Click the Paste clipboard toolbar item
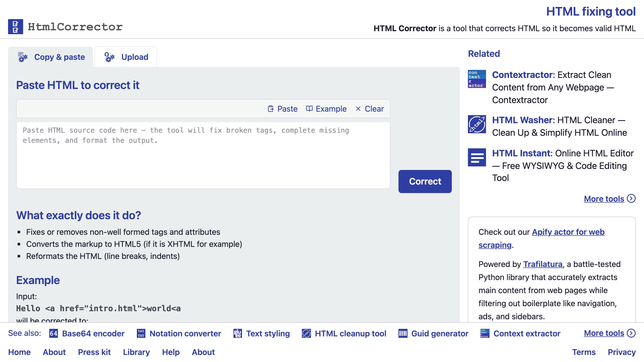 (x=283, y=109)
